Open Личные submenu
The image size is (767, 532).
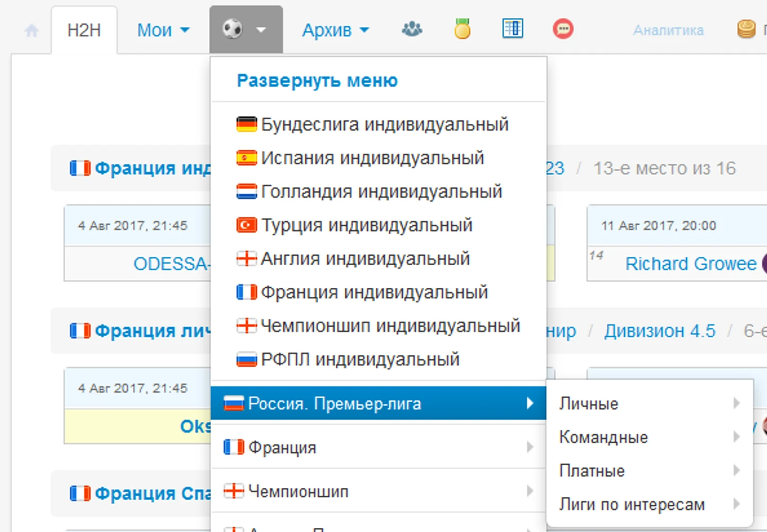[650, 404]
